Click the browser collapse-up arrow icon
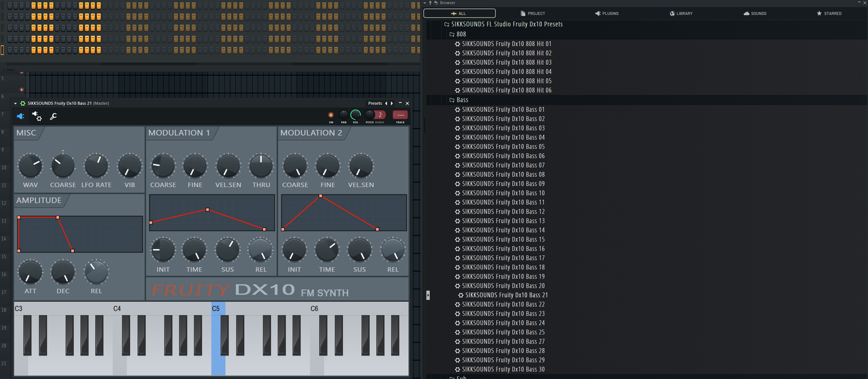This screenshot has width=868, height=379. pyautogui.click(x=430, y=3)
